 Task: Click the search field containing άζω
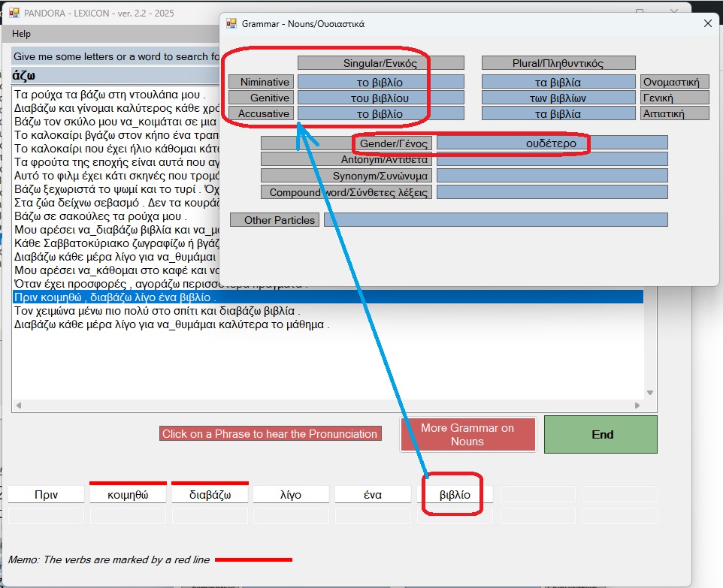point(113,76)
